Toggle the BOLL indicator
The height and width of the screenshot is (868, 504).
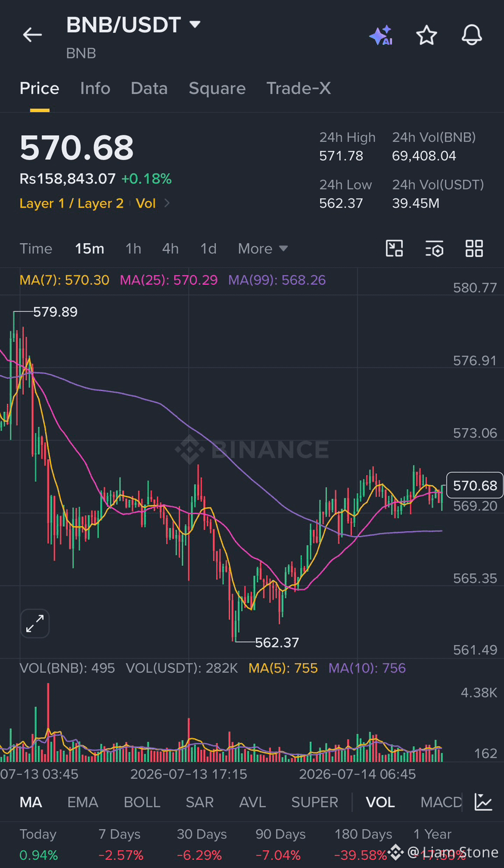(x=142, y=802)
